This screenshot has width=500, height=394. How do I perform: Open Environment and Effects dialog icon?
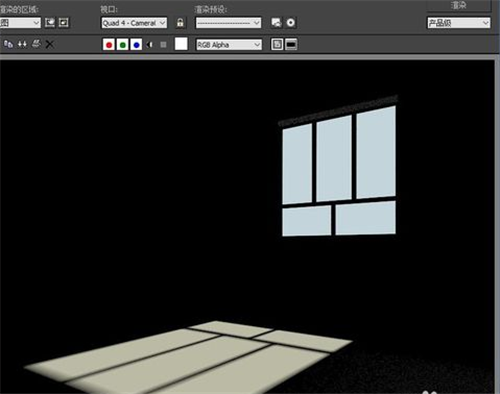tap(291, 23)
